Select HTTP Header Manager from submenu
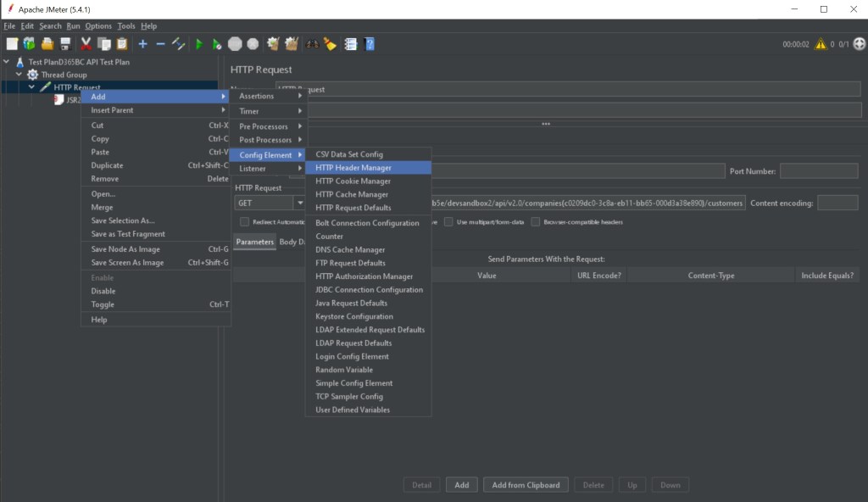Image resolution: width=868 pixels, height=502 pixels. tap(353, 168)
